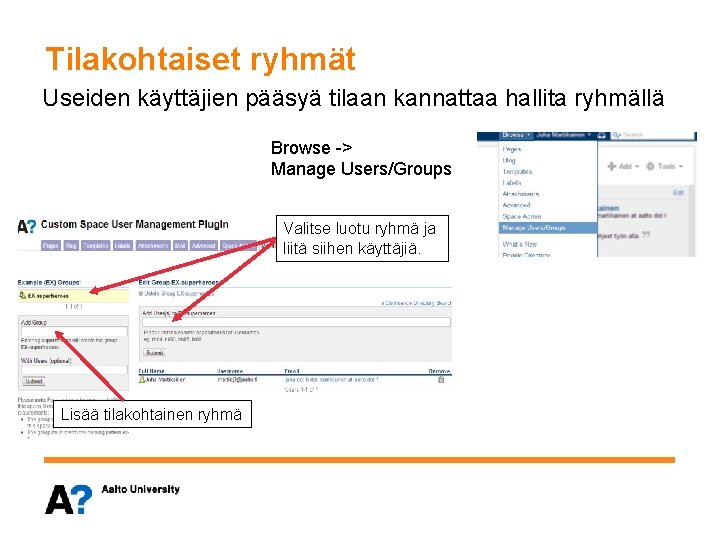Choose Templates in the Browse menu
720x540 pixels.
pyautogui.click(x=517, y=172)
